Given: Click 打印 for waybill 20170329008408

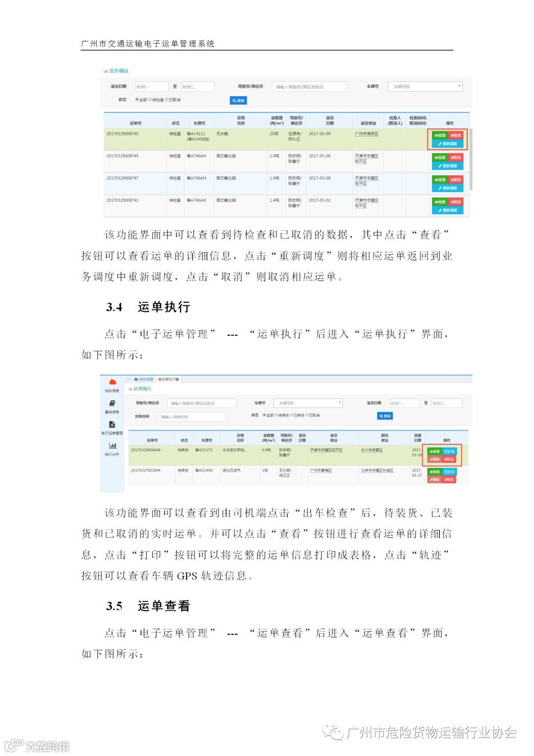Looking at the screenshot, I should (449, 451).
